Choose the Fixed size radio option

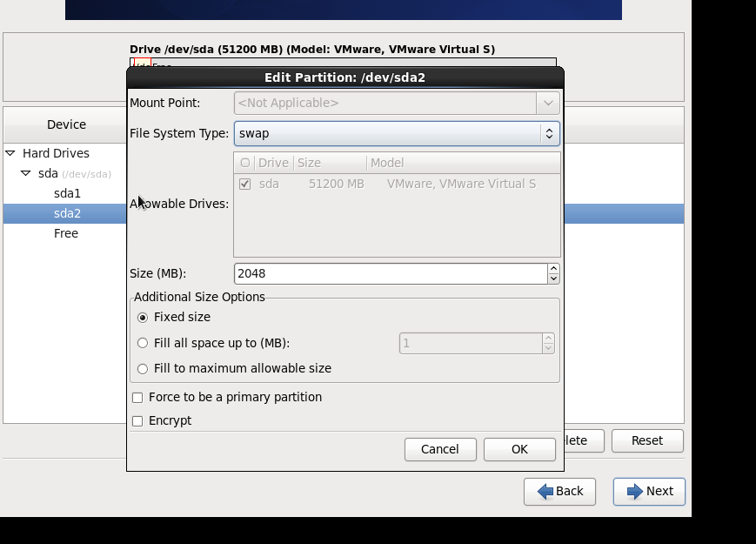pos(142,318)
